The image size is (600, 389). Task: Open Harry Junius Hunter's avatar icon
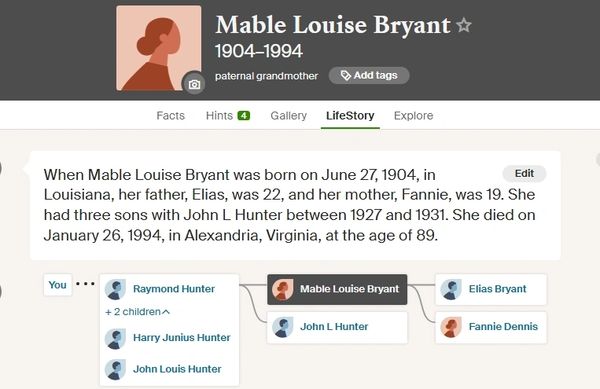(115, 338)
